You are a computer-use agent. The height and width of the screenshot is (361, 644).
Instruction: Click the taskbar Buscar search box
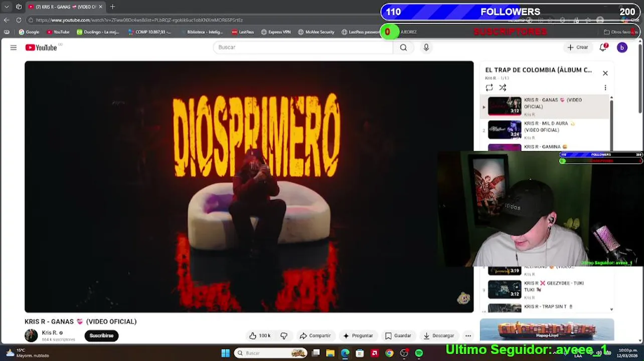click(271, 353)
